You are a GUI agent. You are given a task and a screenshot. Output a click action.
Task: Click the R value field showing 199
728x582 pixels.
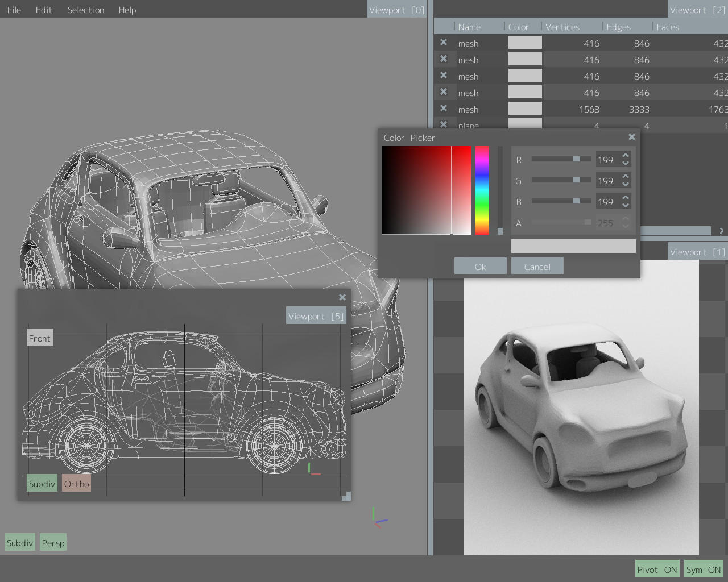click(607, 160)
